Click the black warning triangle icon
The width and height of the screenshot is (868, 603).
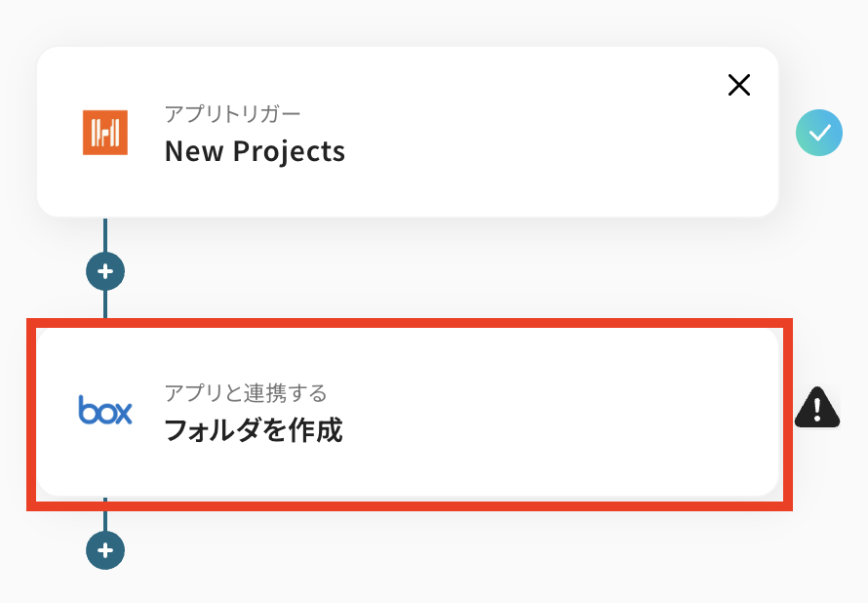pyautogui.click(x=817, y=408)
